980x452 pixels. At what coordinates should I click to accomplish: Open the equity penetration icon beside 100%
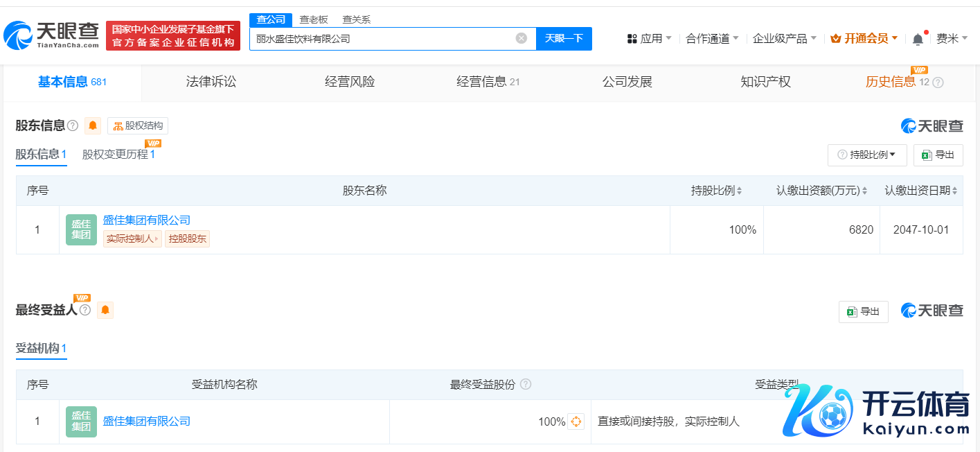tap(576, 421)
